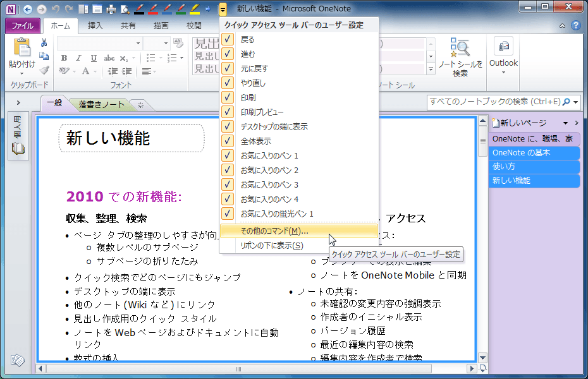Open the 使い方 page
This screenshot has width=588, height=379.
[533, 167]
